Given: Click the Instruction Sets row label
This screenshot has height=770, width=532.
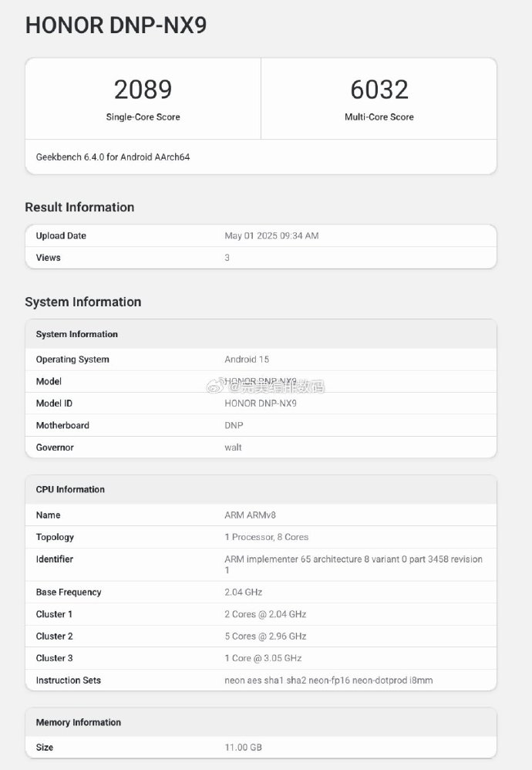Looking at the screenshot, I should 68,680.
